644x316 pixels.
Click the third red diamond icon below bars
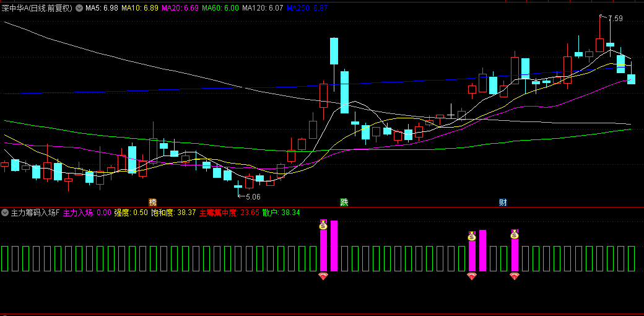tap(514, 276)
